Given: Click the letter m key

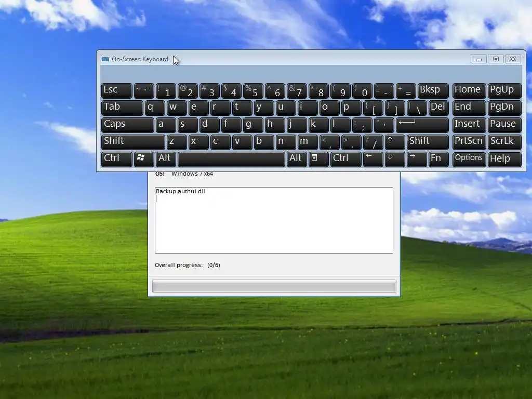Looking at the screenshot, I should 308,142.
